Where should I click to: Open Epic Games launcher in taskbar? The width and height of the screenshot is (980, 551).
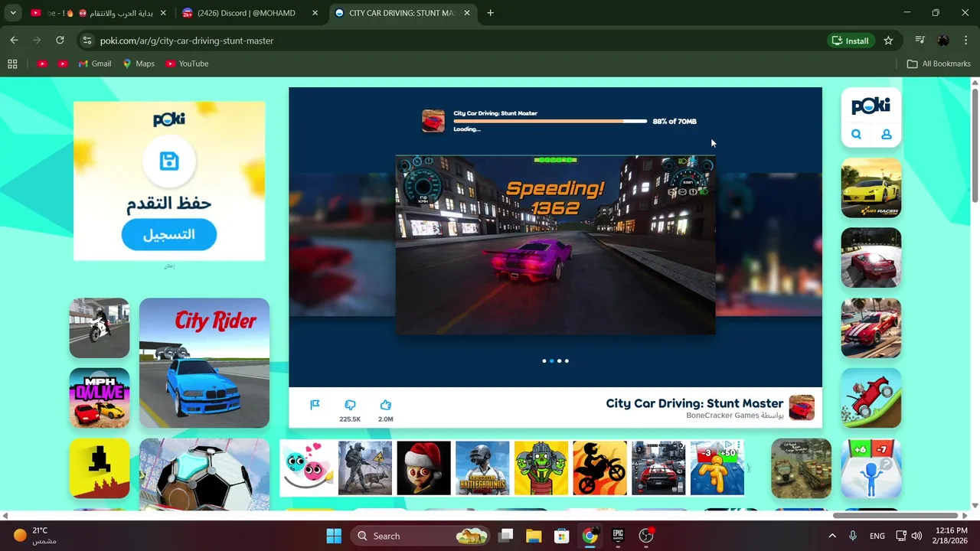point(618,536)
